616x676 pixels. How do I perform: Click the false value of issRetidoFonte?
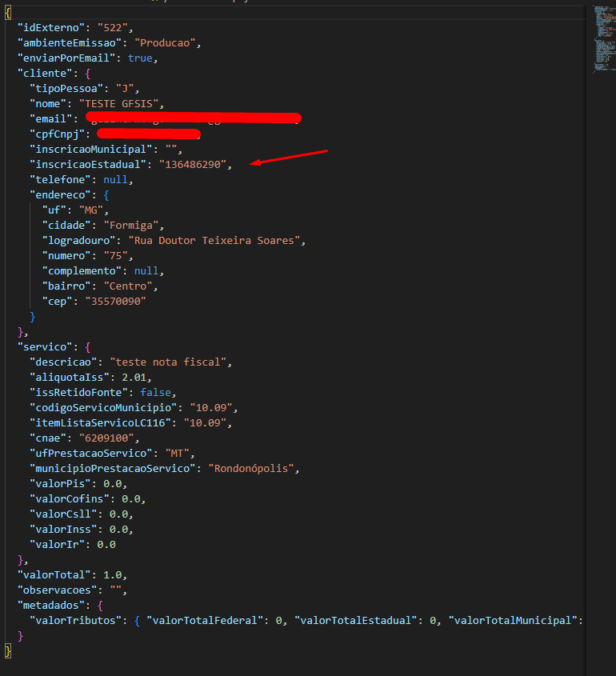(x=156, y=392)
